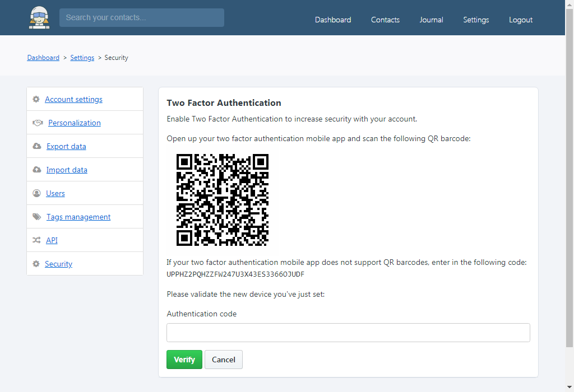Open Tags management in sidebar

pyautogui.click(x=78, y=217)
